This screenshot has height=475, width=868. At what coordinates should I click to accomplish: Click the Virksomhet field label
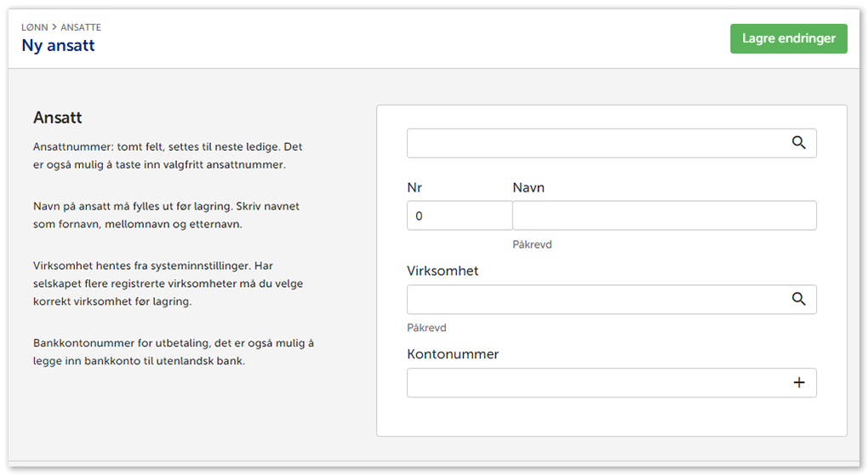click(443, 271)
